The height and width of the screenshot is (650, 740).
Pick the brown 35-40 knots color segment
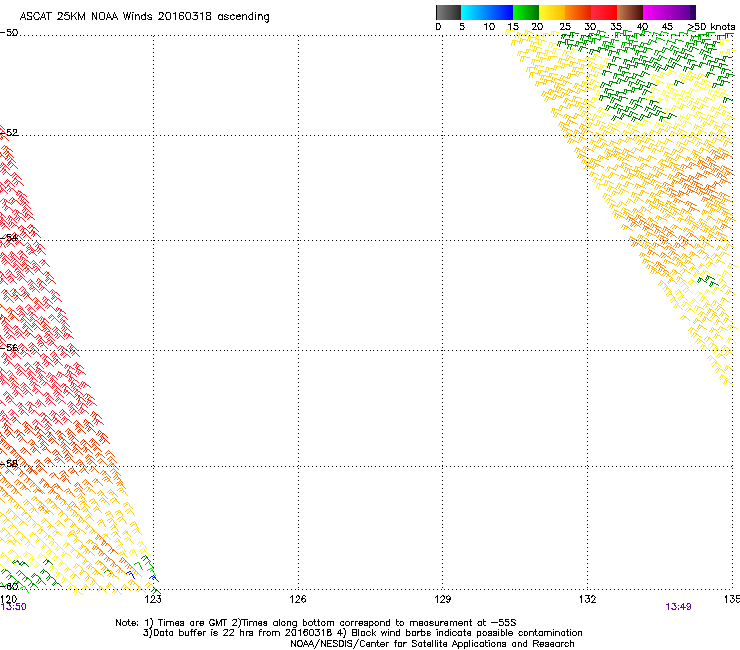[630, 12]
